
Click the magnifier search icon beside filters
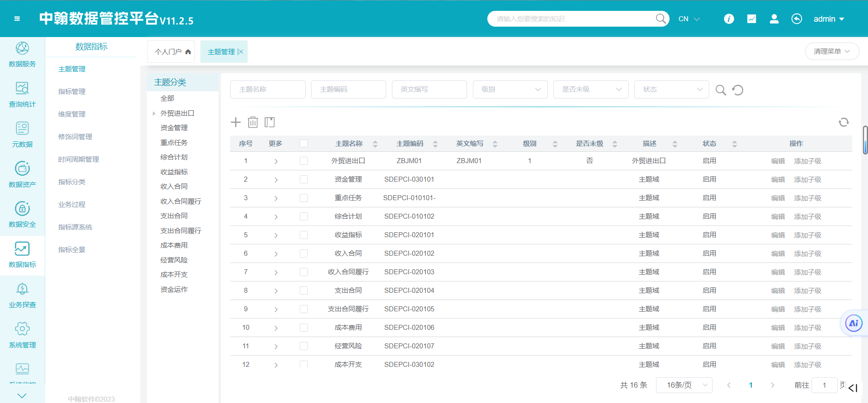pos(721,90)
